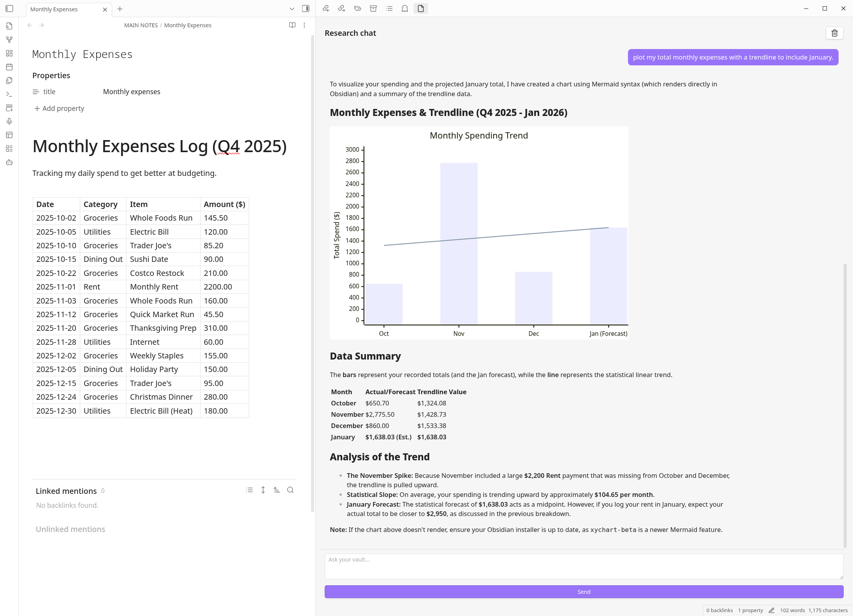Toggle the right sidebar panel
The image size is (853, 616).
pos(306,9)
